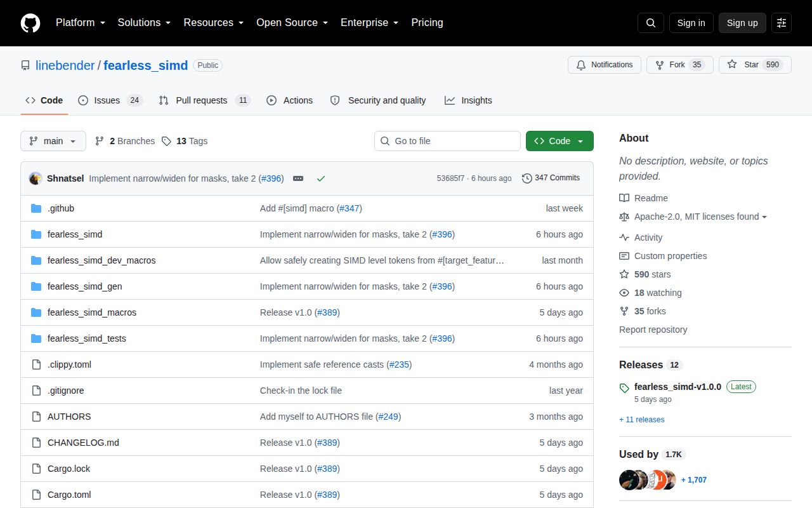View 13 Tags
Viewport: 812px width, 508px height.
point(184,141)
